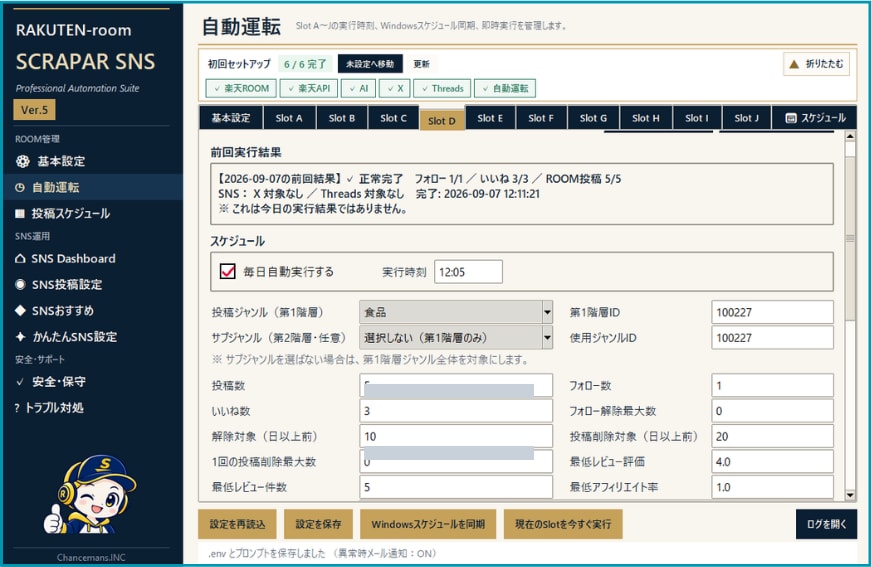Viewport: 872px width, 567px height.
Task: Click 投稿削除対象(日以上前) input field
Action: tap(772, 436)
